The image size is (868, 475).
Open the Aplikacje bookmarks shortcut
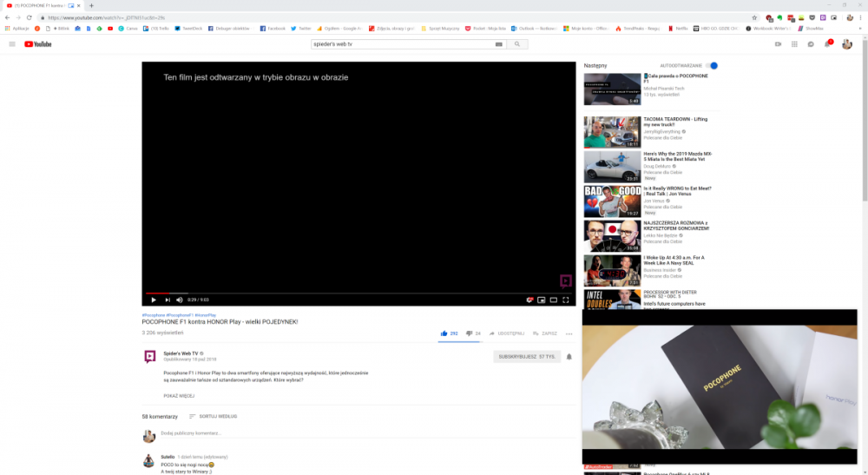[17, 29]
